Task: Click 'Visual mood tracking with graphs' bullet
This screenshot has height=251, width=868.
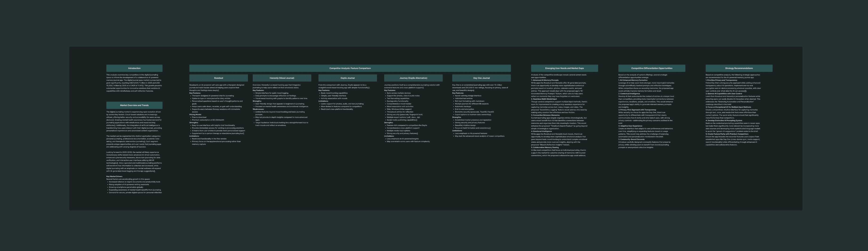Action: [281, 98]
